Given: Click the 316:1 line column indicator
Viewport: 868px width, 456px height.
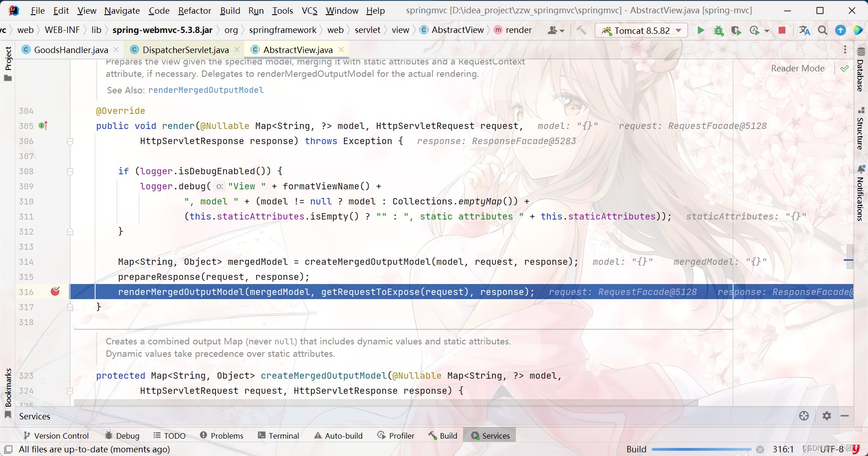Looking at the screenshot, I should (783, 449).
